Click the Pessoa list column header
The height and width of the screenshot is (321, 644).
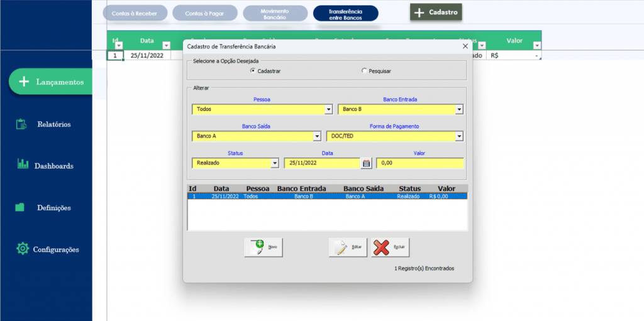258,188
